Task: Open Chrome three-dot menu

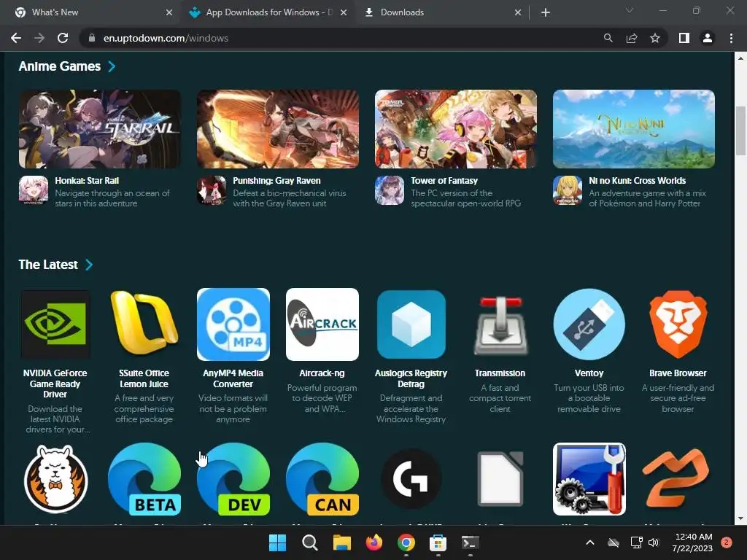Action: tap(731, 38)
